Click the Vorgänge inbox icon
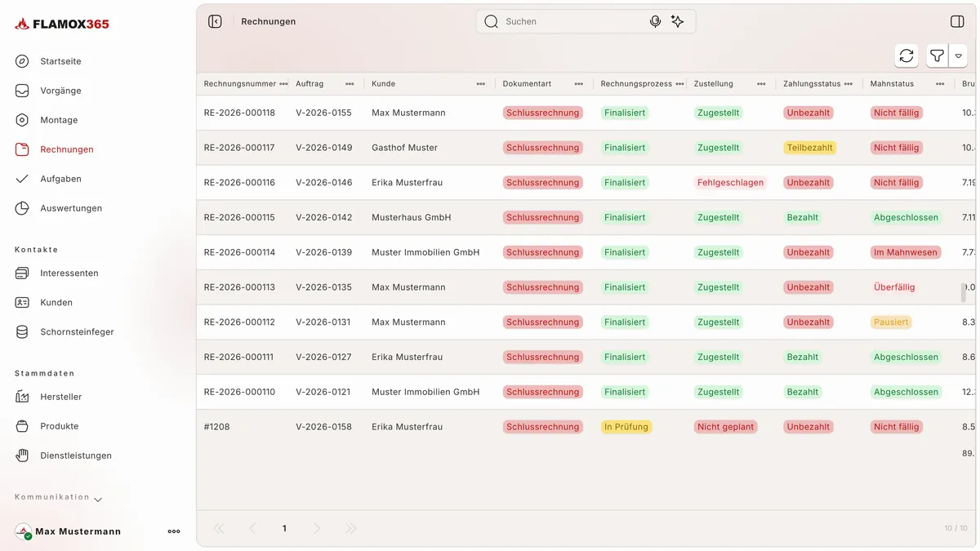Screen dimensions: 980x551 [x=22, y=91]
